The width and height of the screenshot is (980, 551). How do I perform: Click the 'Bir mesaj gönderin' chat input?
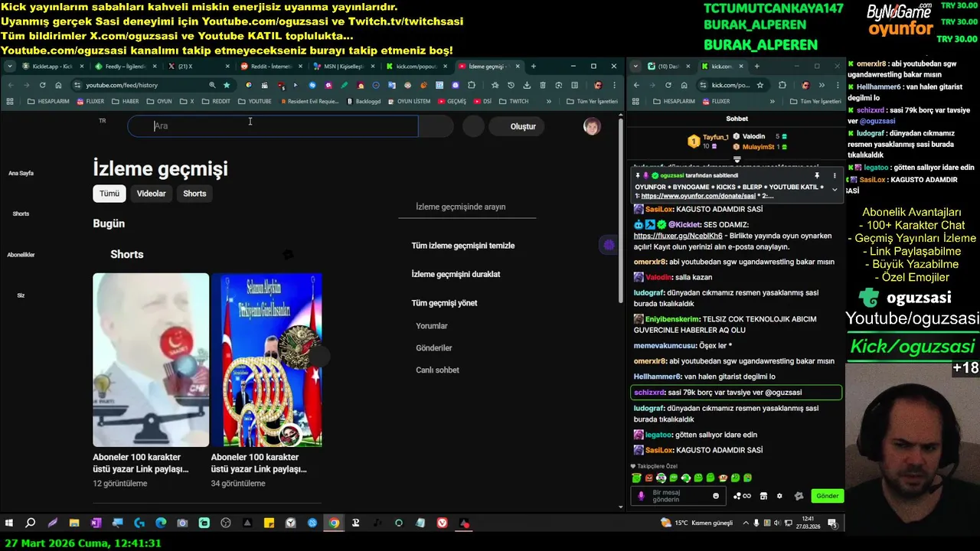click(678, 496)
